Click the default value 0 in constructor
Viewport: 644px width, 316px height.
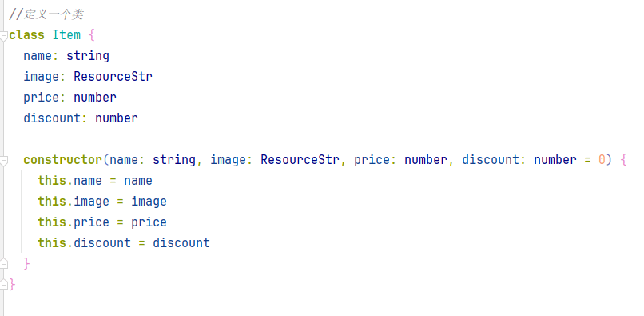point(602,160)
